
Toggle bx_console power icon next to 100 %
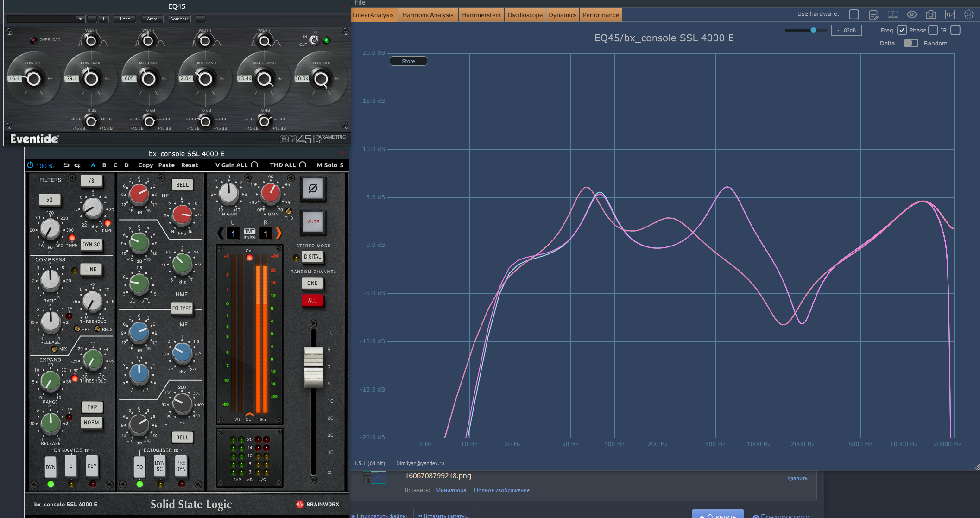[x=30, y=165]
